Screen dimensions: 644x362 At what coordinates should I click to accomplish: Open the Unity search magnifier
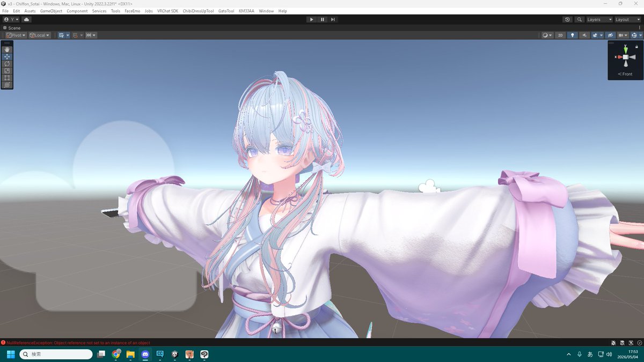tap(579, 19)
